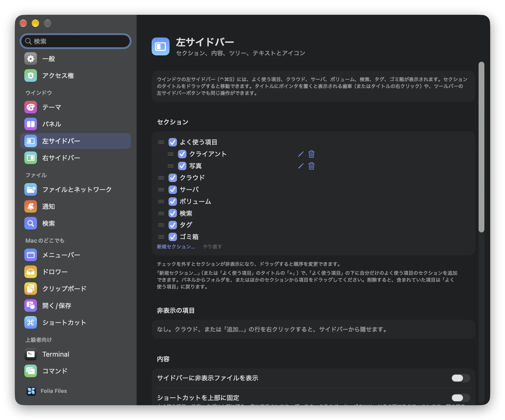Uncheck the ゴミ箱 checkbox
505x420 pixels.
173,237
